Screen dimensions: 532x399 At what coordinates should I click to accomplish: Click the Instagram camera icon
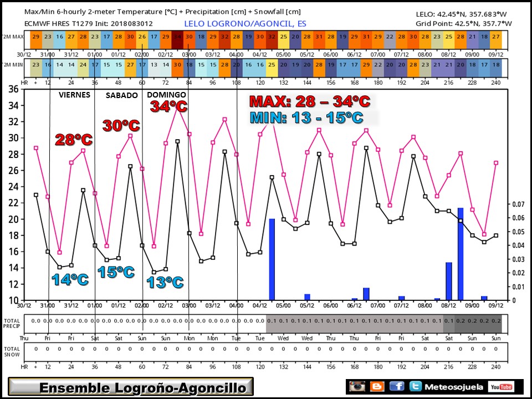tap(357, 386)
